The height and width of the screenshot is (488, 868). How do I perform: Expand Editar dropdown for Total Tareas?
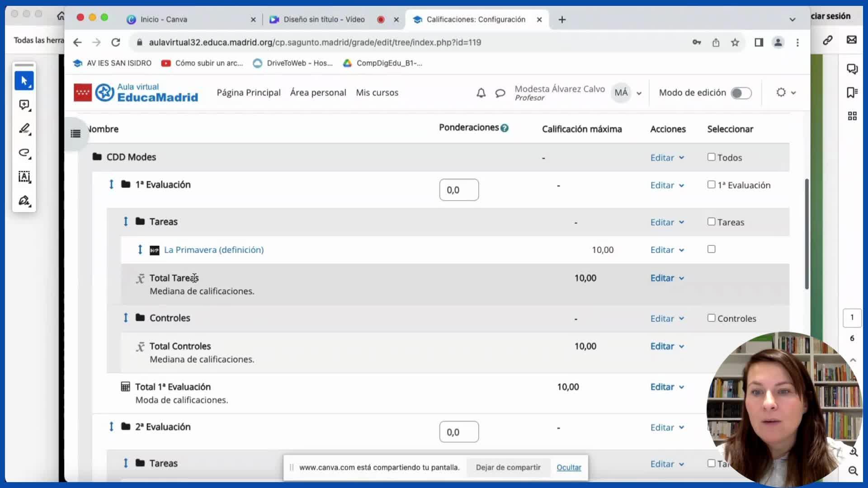point(667,278)
